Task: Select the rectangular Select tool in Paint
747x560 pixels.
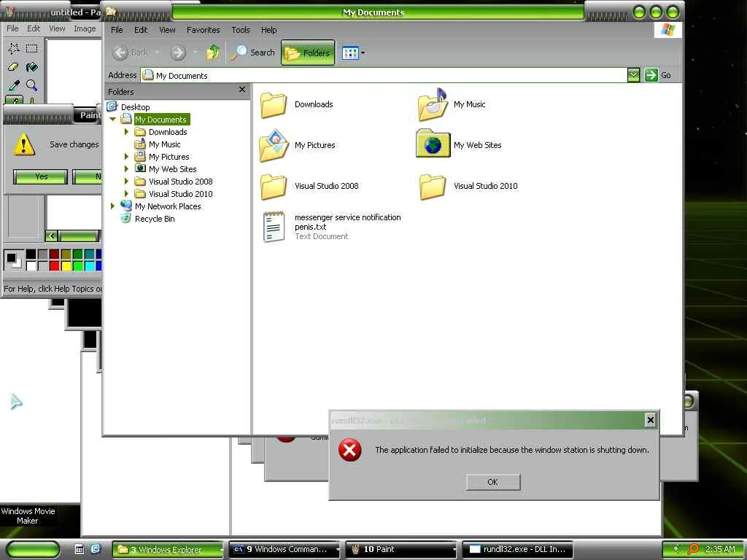Action: pos(32,48)
